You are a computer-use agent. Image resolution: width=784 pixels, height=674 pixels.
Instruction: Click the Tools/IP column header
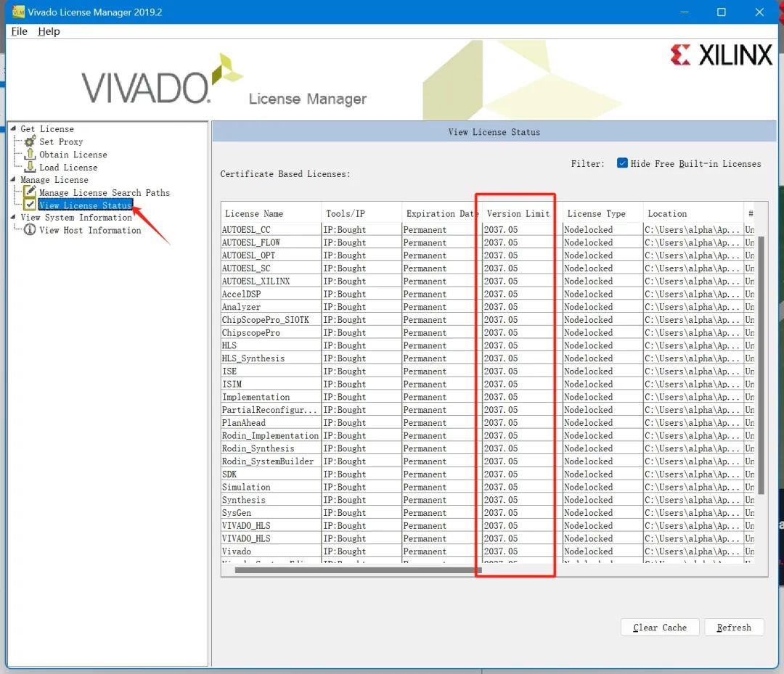click(x=362, y=213)
